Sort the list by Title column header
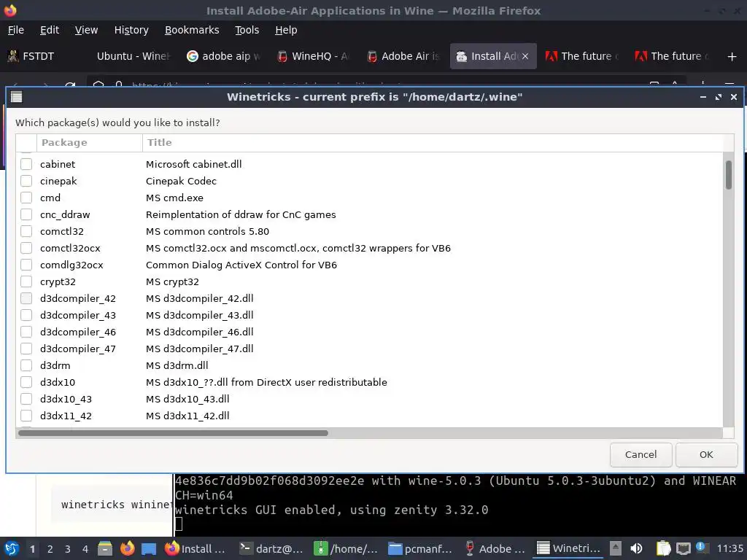 (x=433, y=143)
